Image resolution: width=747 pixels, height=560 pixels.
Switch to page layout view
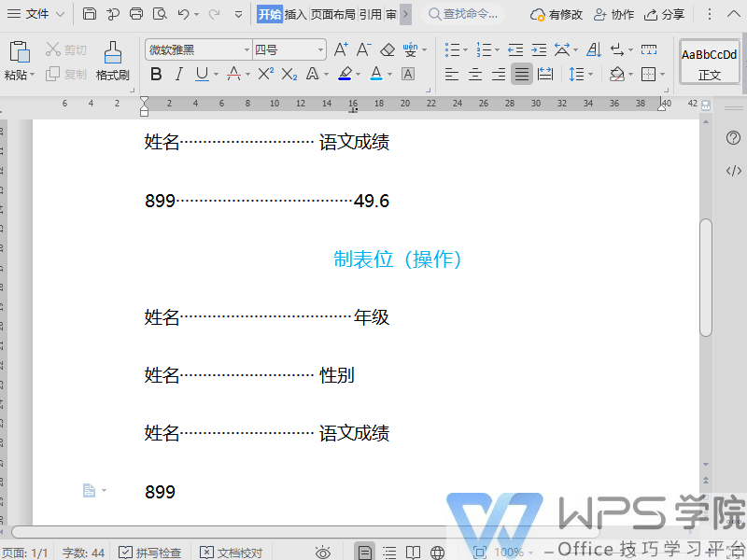(x=365, y=553)
